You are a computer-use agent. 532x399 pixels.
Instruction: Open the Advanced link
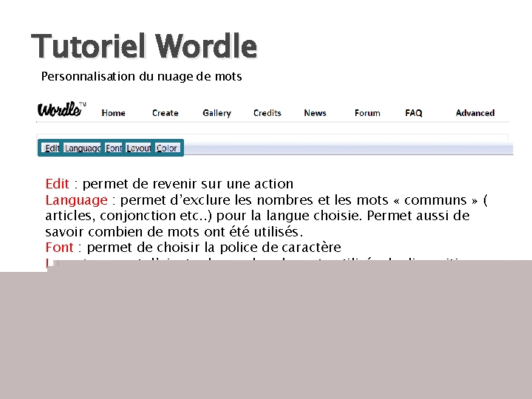475,113
